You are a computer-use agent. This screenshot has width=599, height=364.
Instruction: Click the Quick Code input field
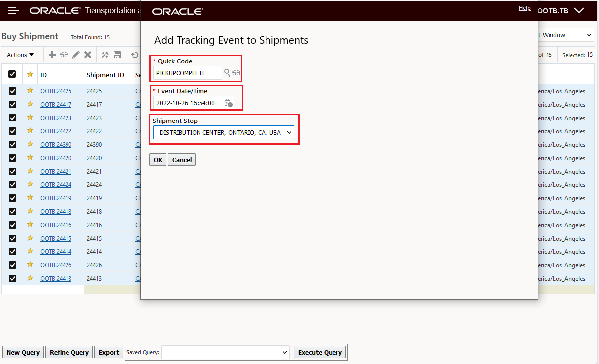(x=188, y=73)
